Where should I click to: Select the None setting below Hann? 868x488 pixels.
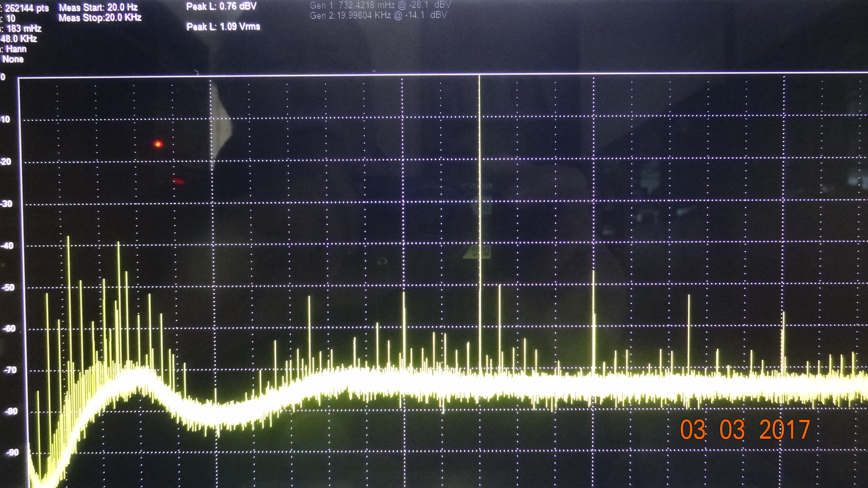13,59
